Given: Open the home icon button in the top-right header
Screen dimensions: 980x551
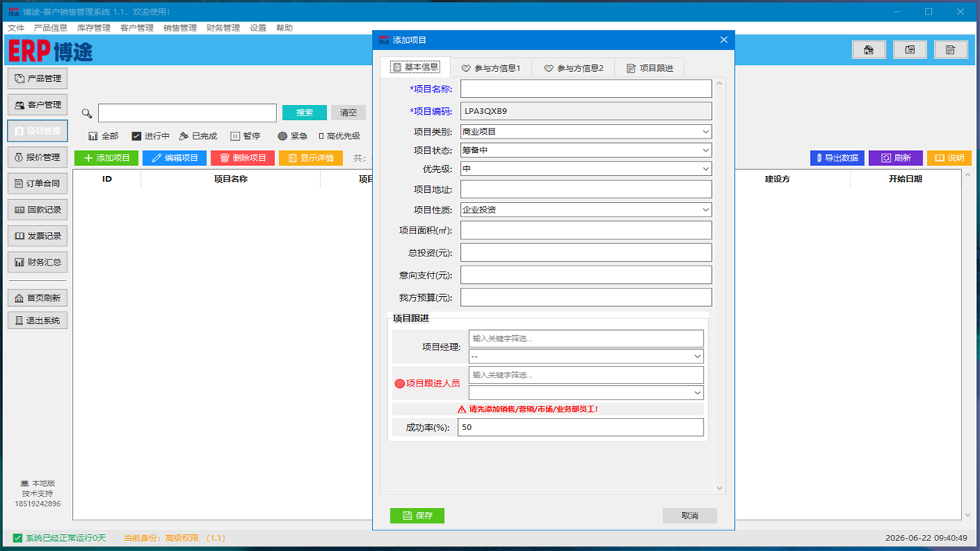Looking at the screenshot, I should click(869, 50).
